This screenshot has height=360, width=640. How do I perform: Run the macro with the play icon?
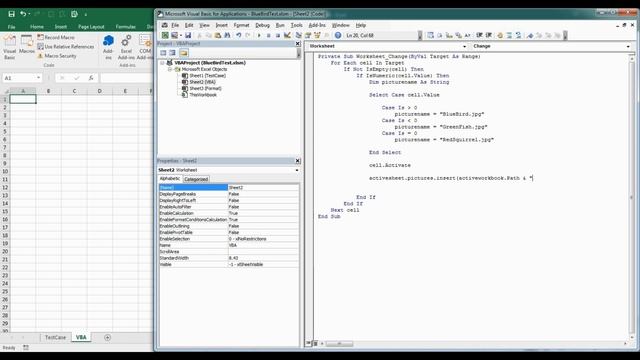click(x=259, y=36)
